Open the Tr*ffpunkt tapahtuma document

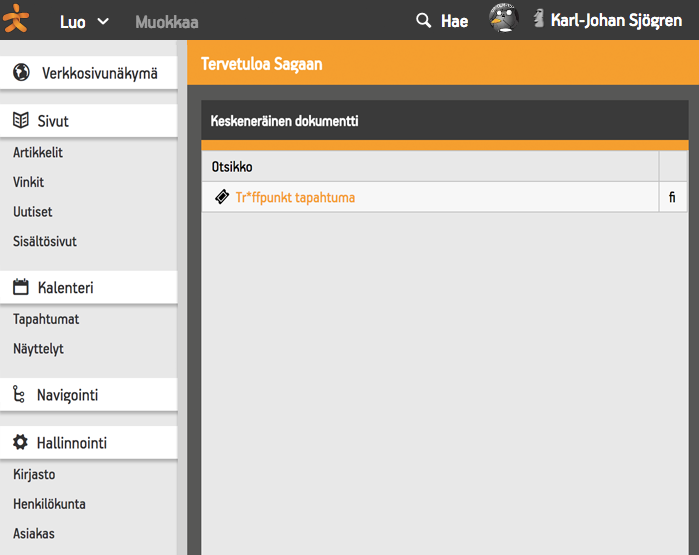295,197
